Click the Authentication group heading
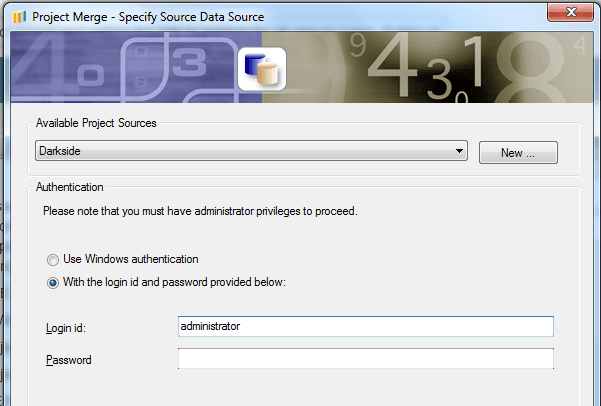 point(69,187)
